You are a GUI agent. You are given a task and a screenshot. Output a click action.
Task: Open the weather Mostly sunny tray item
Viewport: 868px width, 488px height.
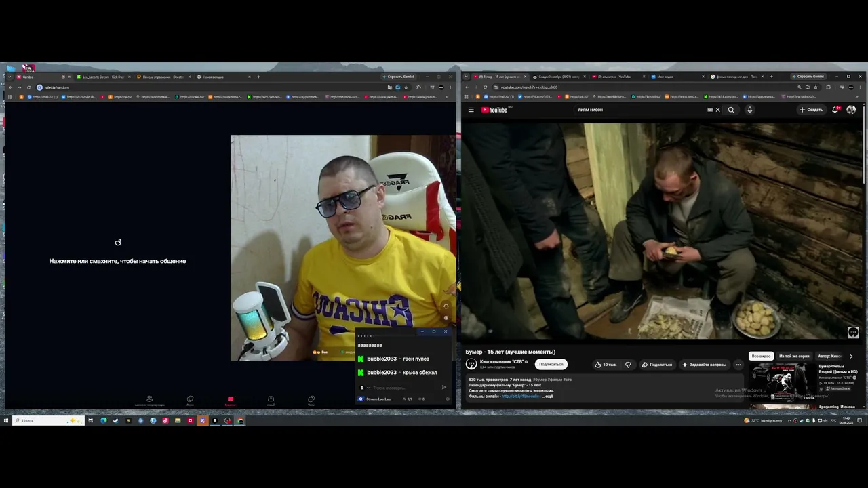point(764,420)
